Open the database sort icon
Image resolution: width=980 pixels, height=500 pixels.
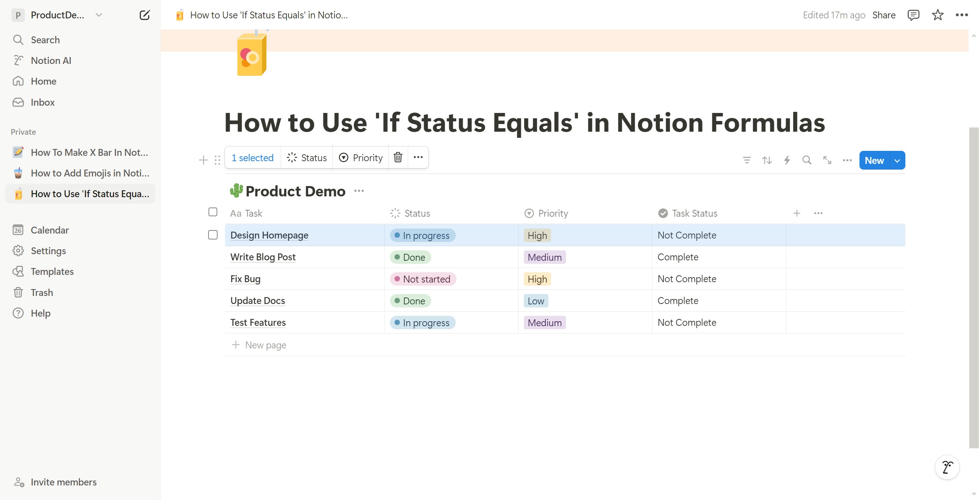[767, 160]
